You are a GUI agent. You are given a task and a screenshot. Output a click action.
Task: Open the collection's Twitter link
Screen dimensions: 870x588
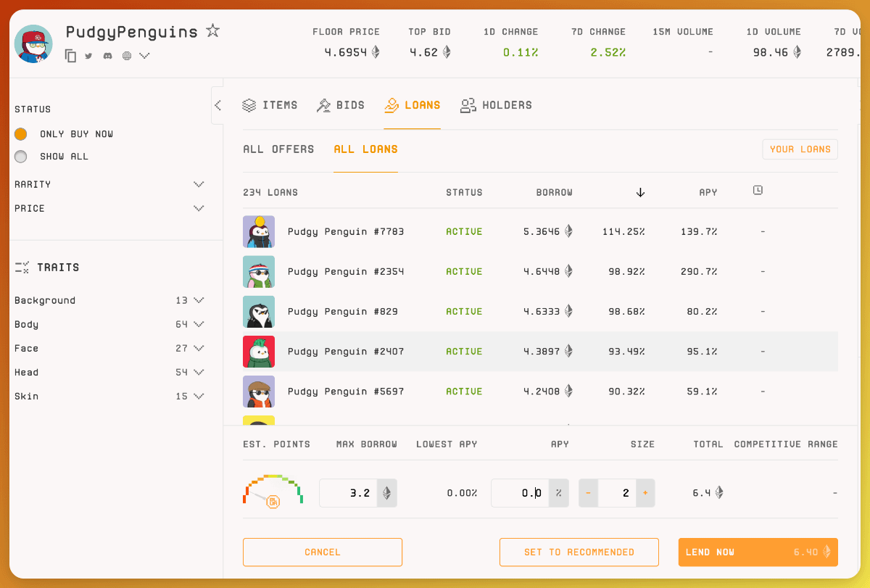(x=88, y=56)
